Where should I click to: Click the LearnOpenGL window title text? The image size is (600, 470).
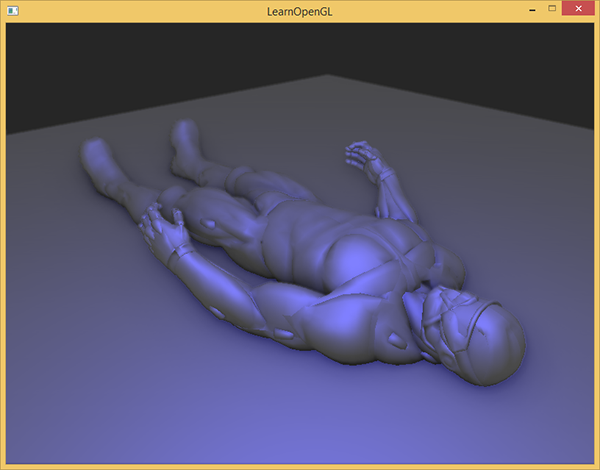(300, 10)
